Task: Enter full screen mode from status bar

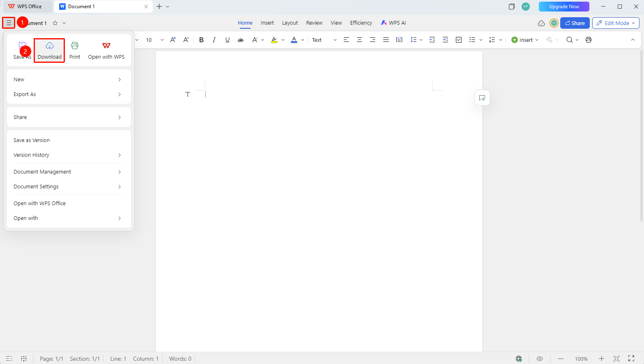Action: pyautogui.click(x=631, y=359)
